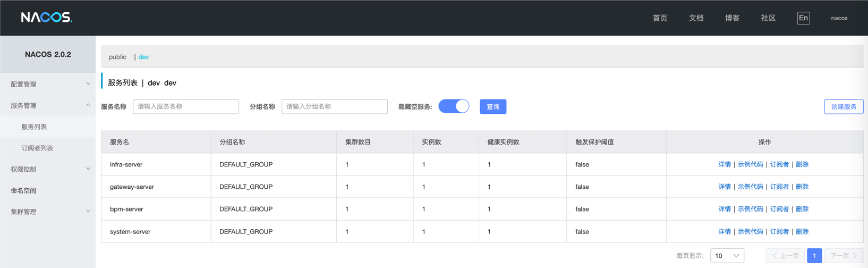This screenshot has width=868, height=268.
Task: Collapse the 服务管理 sidebar menu
Action: click(48, 105)
